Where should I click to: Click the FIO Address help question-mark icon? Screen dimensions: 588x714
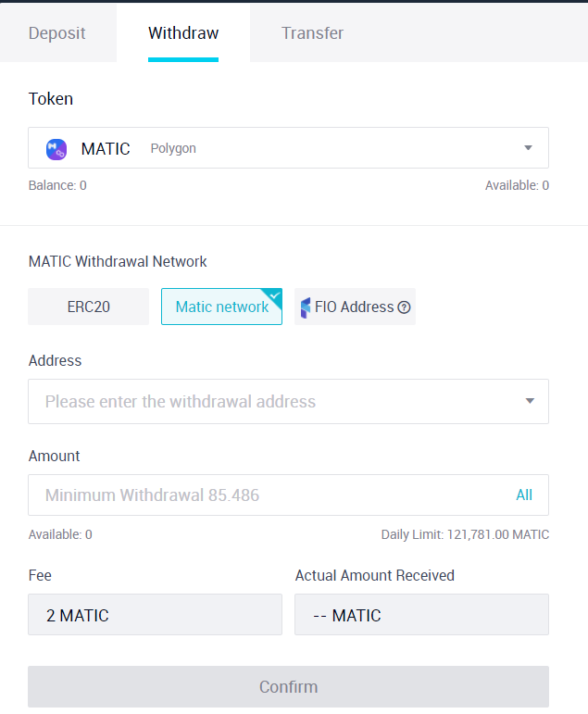404,307
